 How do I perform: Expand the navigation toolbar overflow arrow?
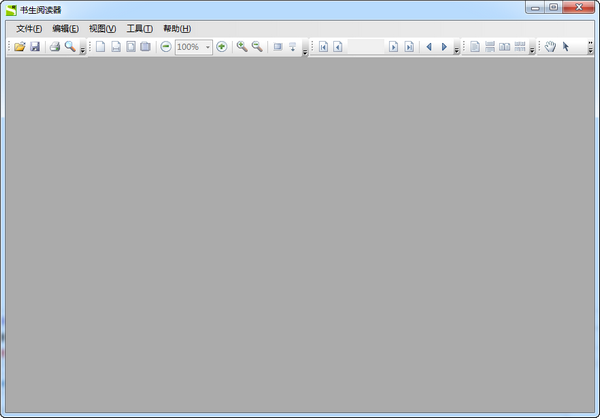pos(457,50)
